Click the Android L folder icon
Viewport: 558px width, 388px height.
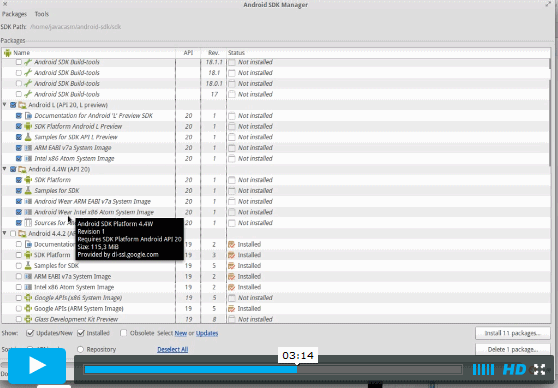pos(22,105)
